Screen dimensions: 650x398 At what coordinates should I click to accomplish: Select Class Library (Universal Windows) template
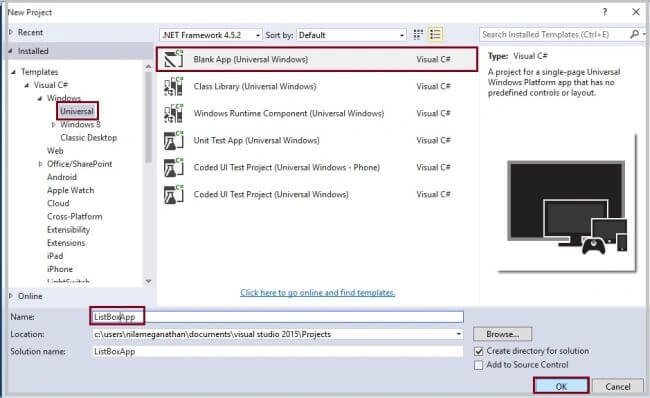coord(317,86)
